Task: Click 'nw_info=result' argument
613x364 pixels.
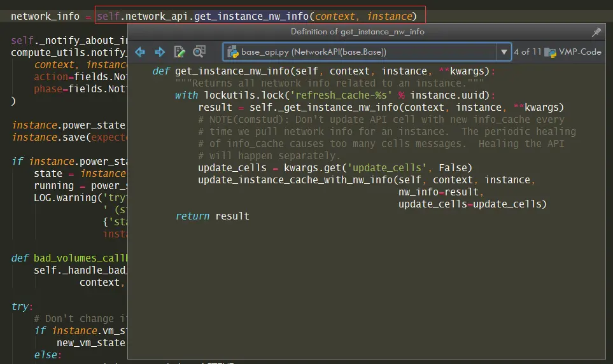Action: tap(438, 192)
